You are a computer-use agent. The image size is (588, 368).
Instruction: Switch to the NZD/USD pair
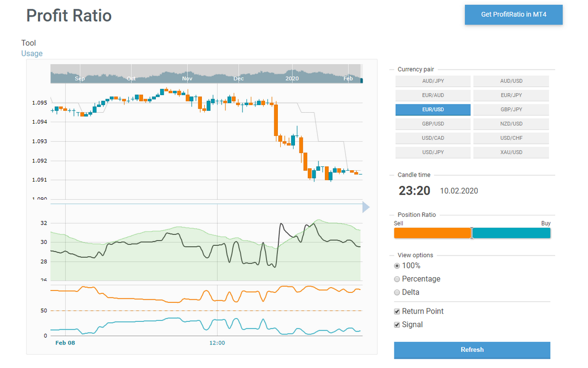[x=511, y=124]
